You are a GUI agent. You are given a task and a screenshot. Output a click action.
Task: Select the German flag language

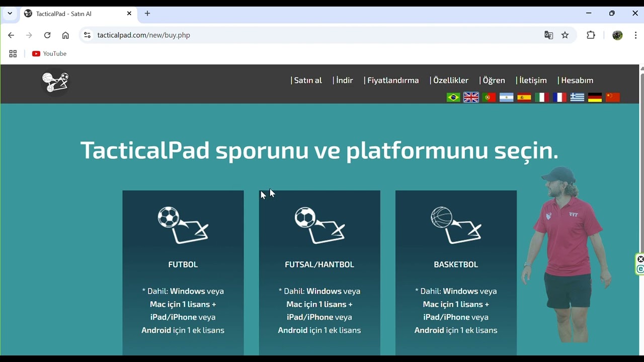tap(595, 98)
